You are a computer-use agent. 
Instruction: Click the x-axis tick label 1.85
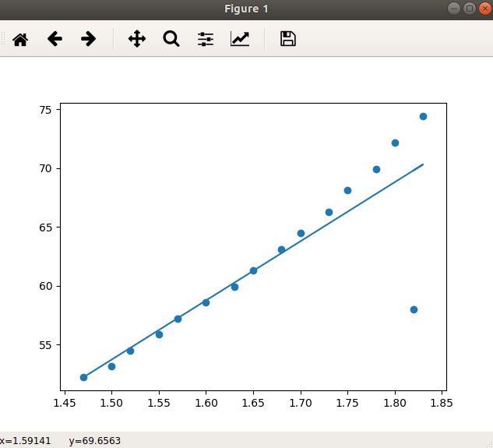pyautogui.click(x=442, y=404)
